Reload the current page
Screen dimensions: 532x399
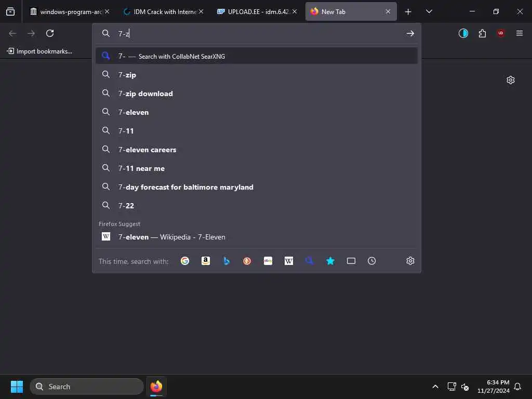coord(50,33)
